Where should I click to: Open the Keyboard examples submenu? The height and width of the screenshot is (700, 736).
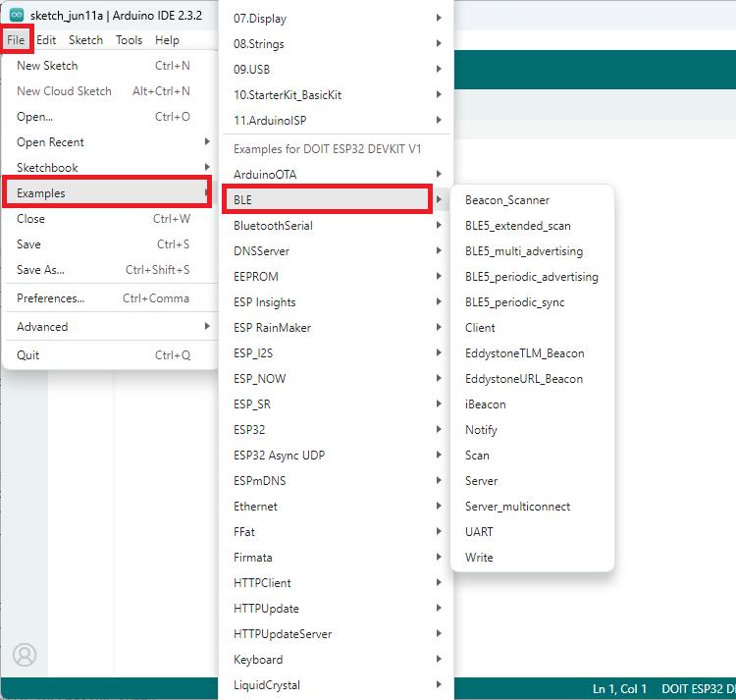(x=336, y=659)
